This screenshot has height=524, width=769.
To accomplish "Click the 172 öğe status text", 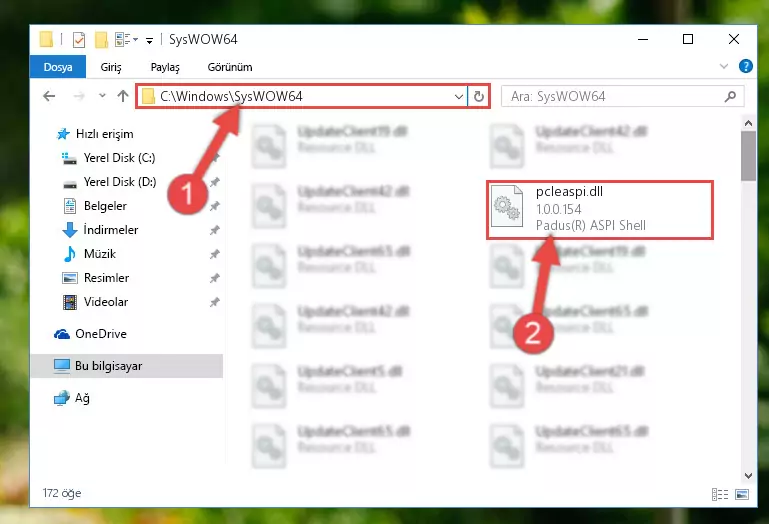I will 62,493.
